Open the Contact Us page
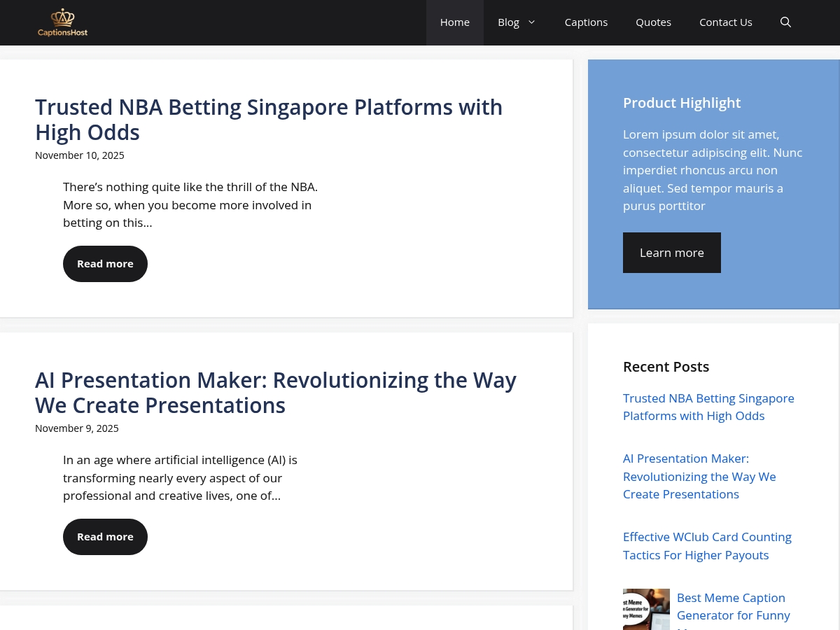840x630 pixels. [726, 22]
